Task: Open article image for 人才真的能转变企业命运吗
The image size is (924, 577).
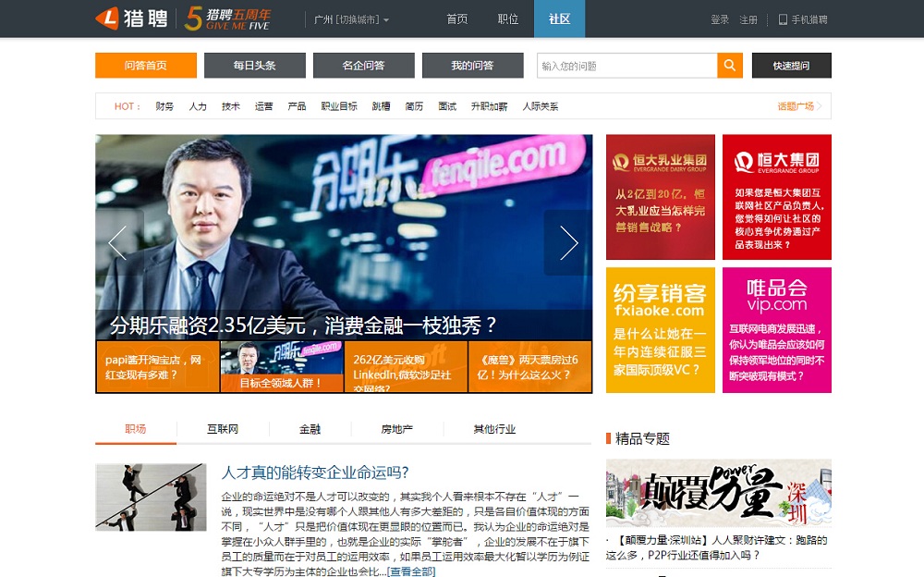Action: [x=151, y=497]
